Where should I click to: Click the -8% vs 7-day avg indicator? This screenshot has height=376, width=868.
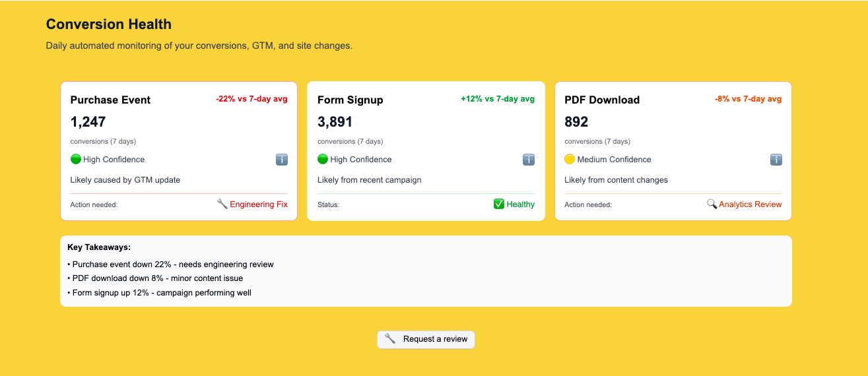pos(748,99)
